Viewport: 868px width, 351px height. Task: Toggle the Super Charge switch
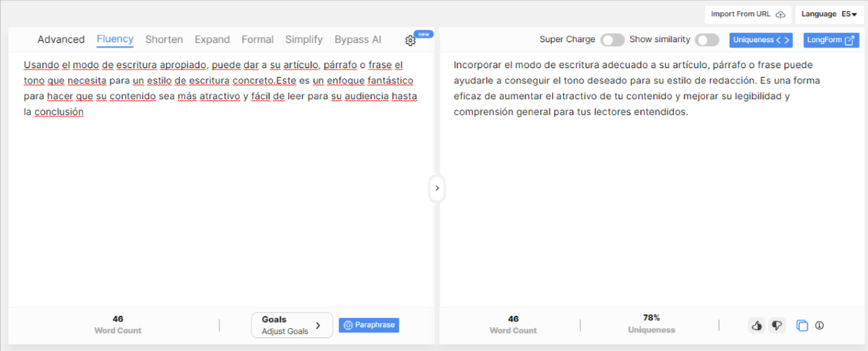612,40
